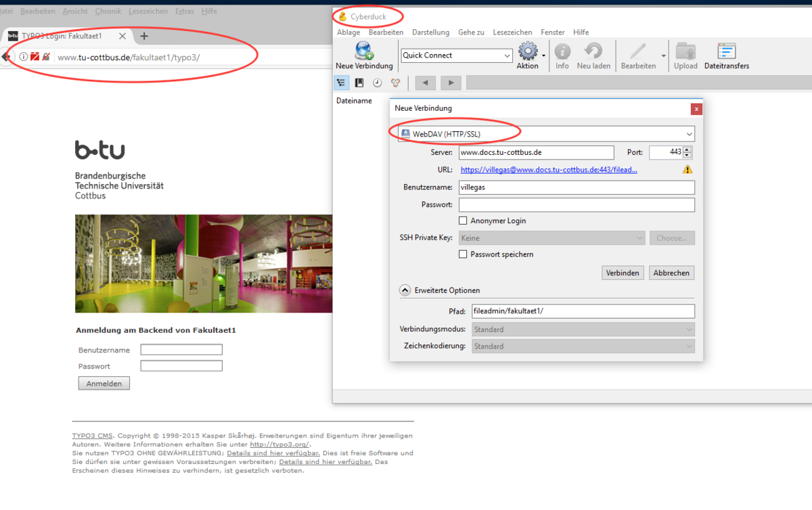Collapse the Erweiterte Optionen section

coord(405,289)
